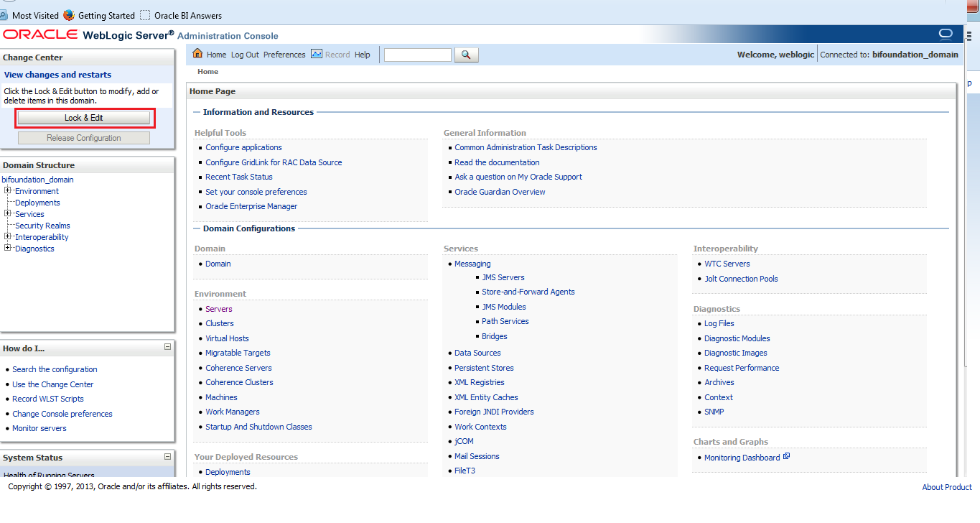980x523 pixels.
Task: Click into the console search field
Action: 418,55
